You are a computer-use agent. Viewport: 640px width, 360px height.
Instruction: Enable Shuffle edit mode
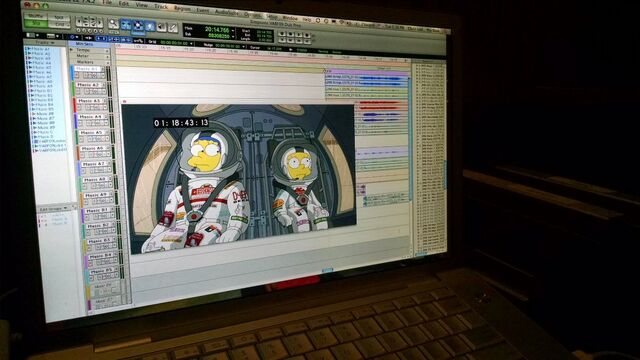pyautogui.click(x=36, y=16)
